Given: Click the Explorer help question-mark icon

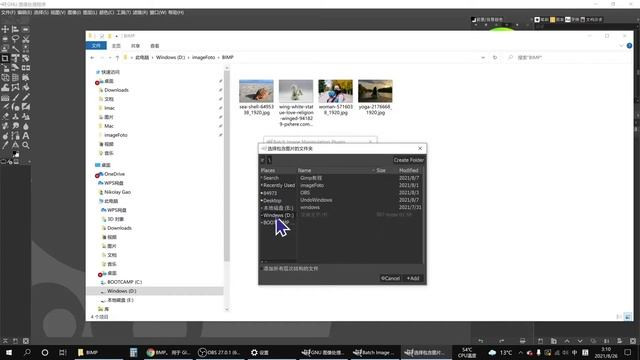Looking at the screenshot, I should [629, 46].
